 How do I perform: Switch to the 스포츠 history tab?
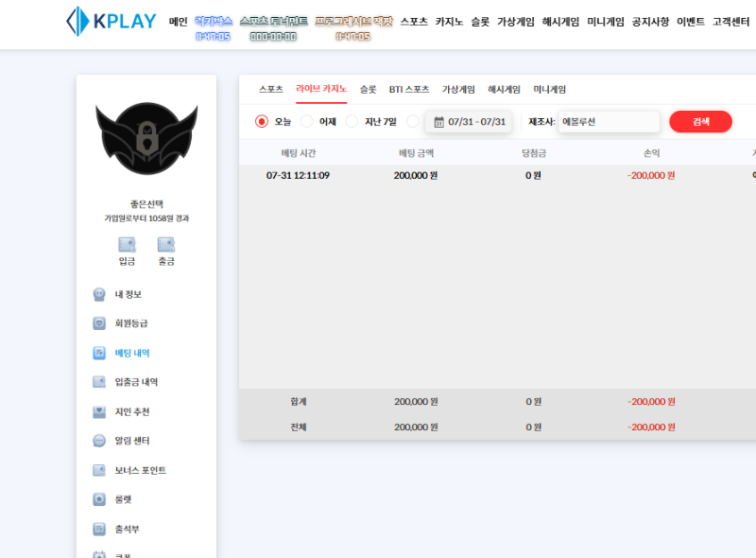tap(271, 89)
